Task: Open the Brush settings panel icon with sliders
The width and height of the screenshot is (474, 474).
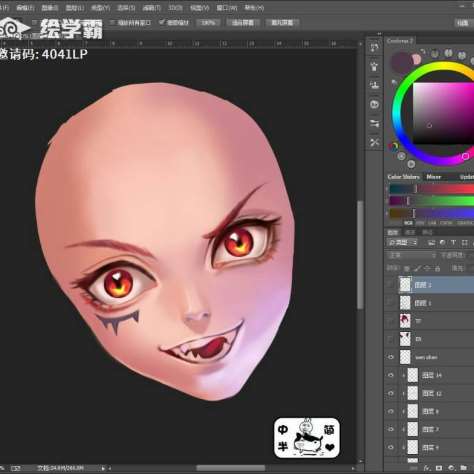Action: click(374, 124)
